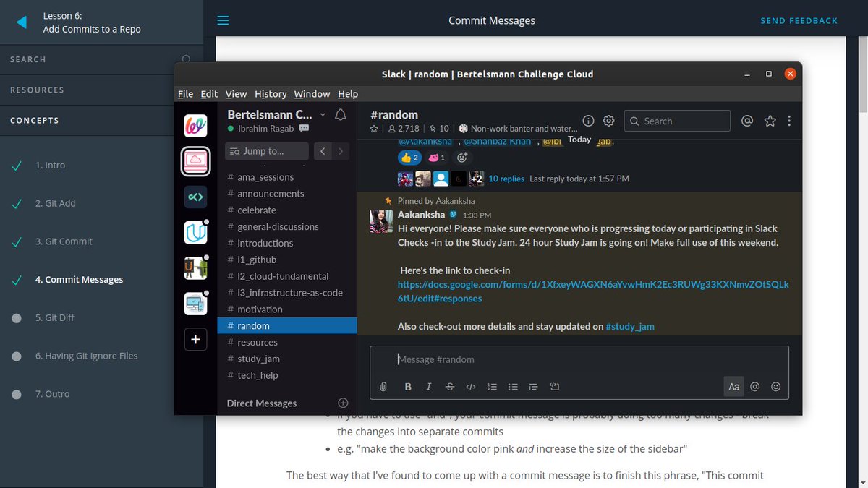Viewport: 868px width, 488px height.
Task: Expand the Bertelsmann workspace menu
Action: pos(276,114)
